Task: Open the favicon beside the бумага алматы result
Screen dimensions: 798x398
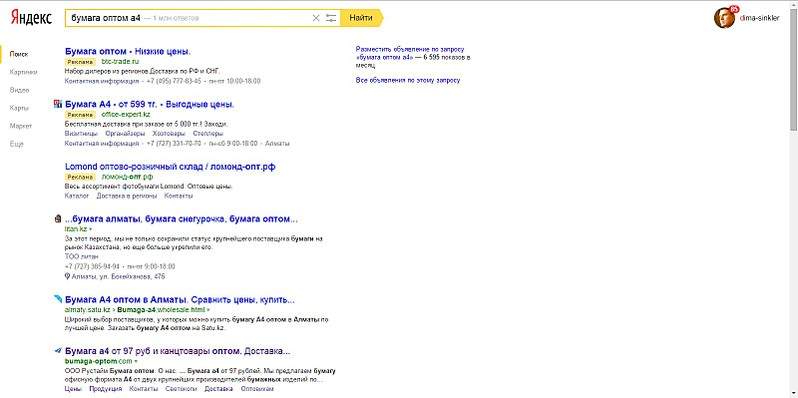Action: click(x=58, y=219)
